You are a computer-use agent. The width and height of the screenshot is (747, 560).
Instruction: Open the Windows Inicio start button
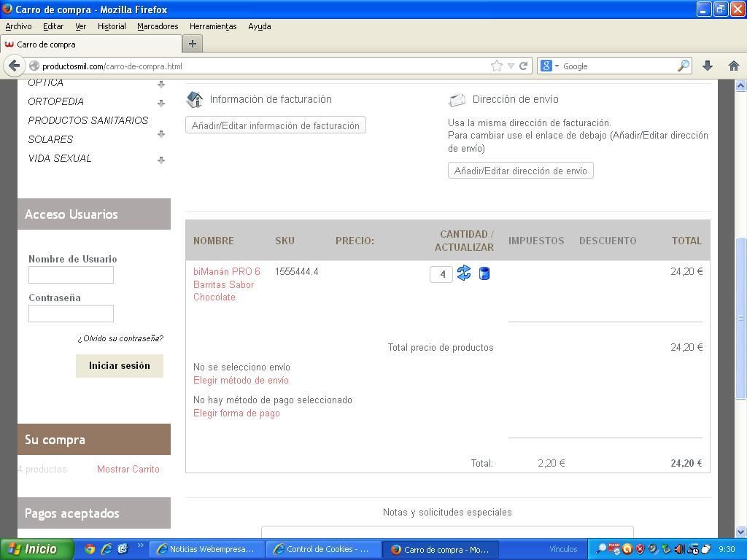click(36, 549)
